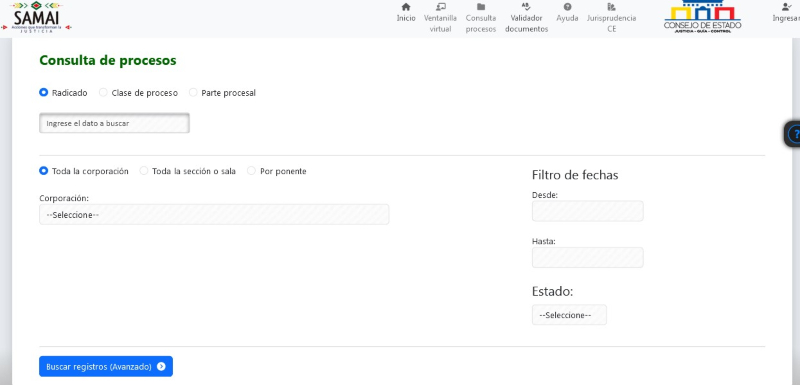Image resolution: width=800 pixels, height=385 pixels.
Task: Click the Ayuda question mark icon
Action: [567, 7]
